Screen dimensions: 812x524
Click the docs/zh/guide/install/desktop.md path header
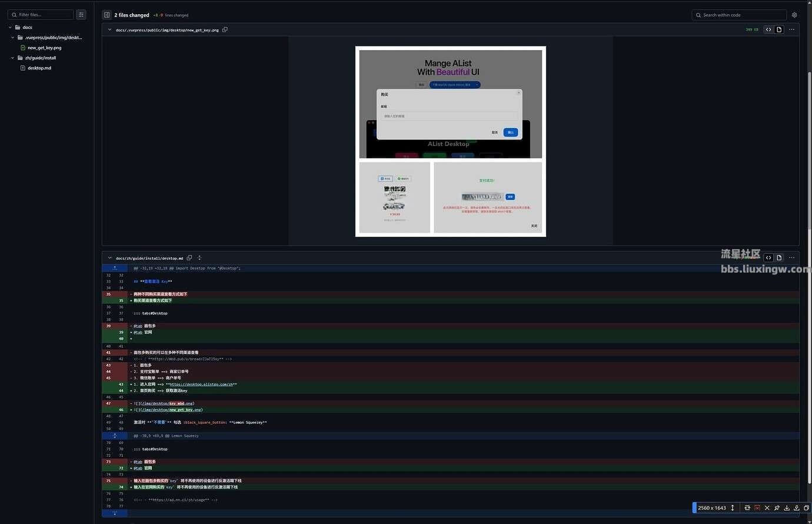[x=149, y=258]
